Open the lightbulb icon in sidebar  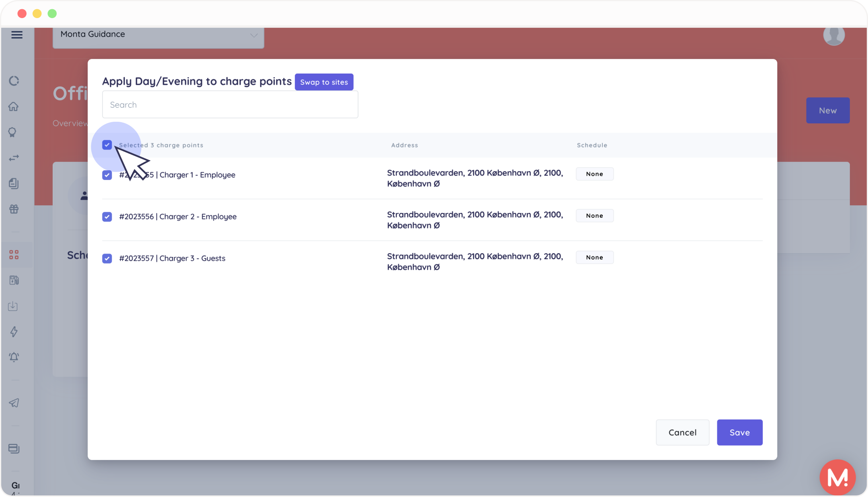(x=13, y=132)
